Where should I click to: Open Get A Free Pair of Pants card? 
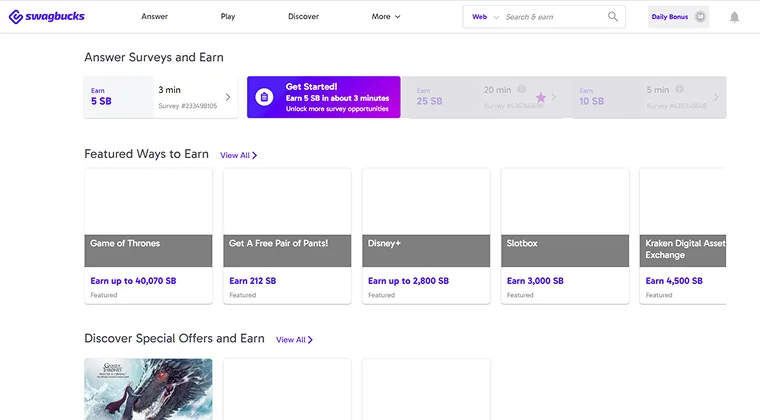tap(287, 236)
